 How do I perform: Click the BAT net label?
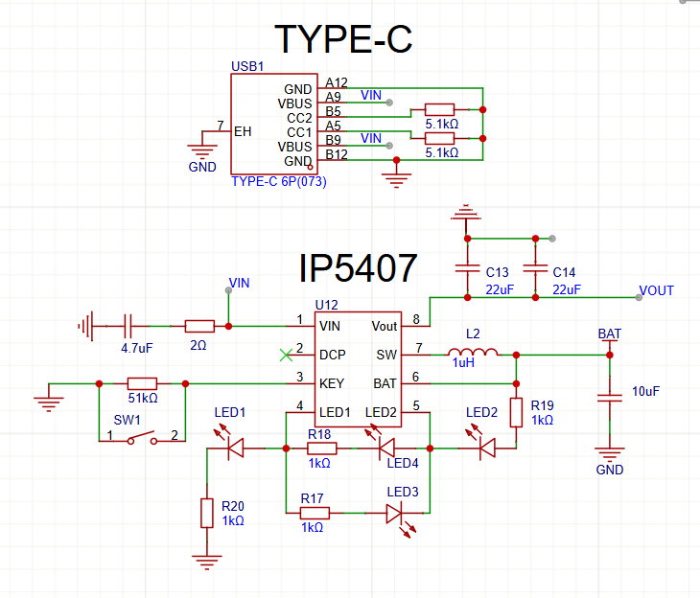609,333
